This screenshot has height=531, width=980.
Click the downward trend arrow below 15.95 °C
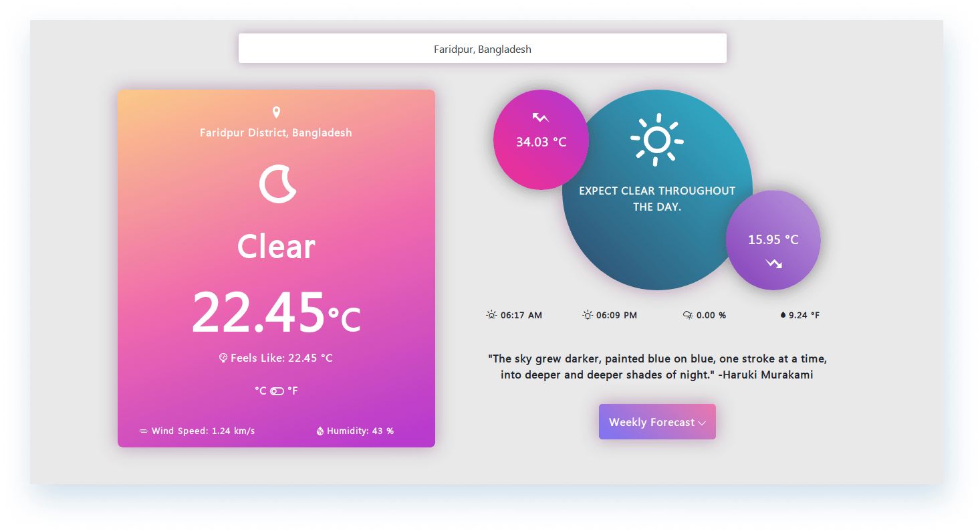[x=774, y=263]
